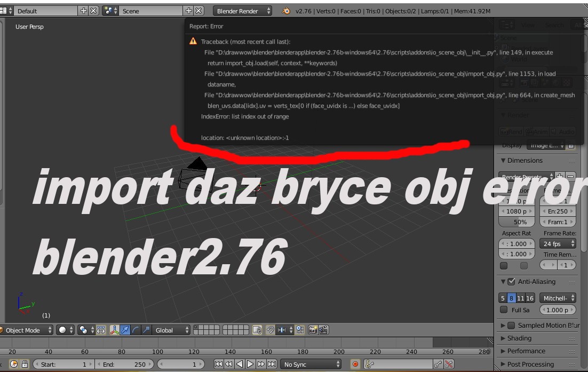The width and height of the screenshot is (588, 372).
Task: Disable the Anti-Aliasing checkbox
Action: pos(511,281)
